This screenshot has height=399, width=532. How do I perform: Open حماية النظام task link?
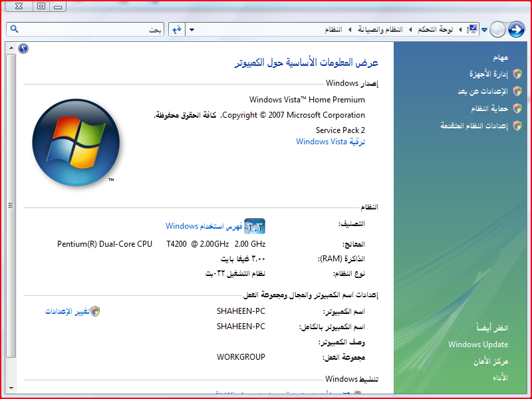[x=489, y=108]
